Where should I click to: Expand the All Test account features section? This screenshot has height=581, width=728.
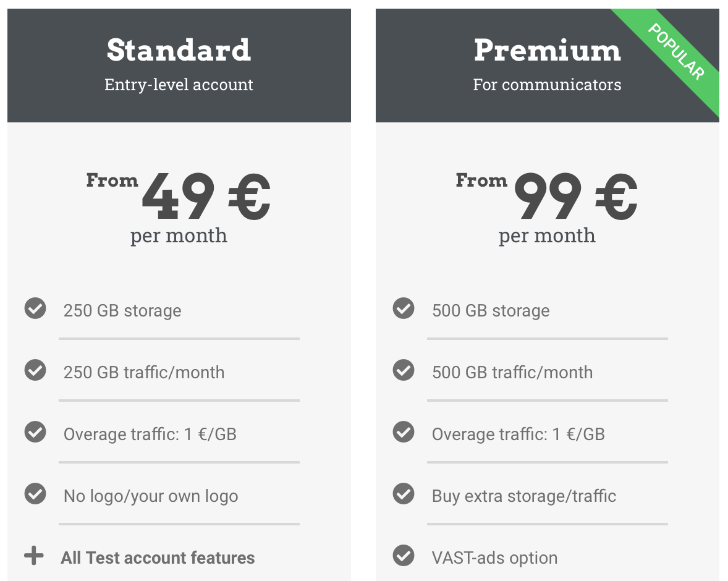[158, 557]
